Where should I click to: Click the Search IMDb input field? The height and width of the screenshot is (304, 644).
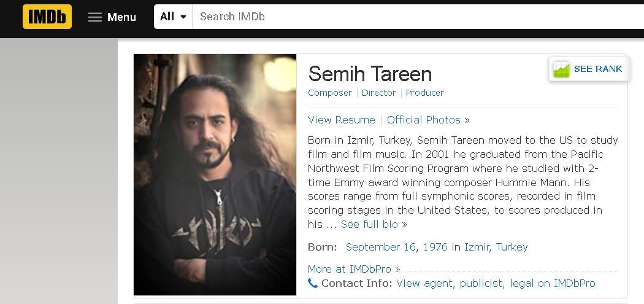click(x=417, y=17)
